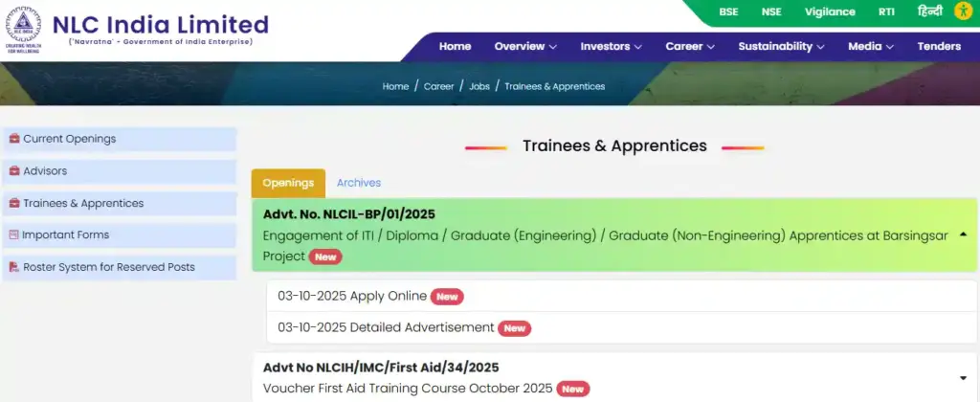Switch to the Archives tab
Image resolution: width=980 pixels, height=402 pixels.
tap(359, 183)
